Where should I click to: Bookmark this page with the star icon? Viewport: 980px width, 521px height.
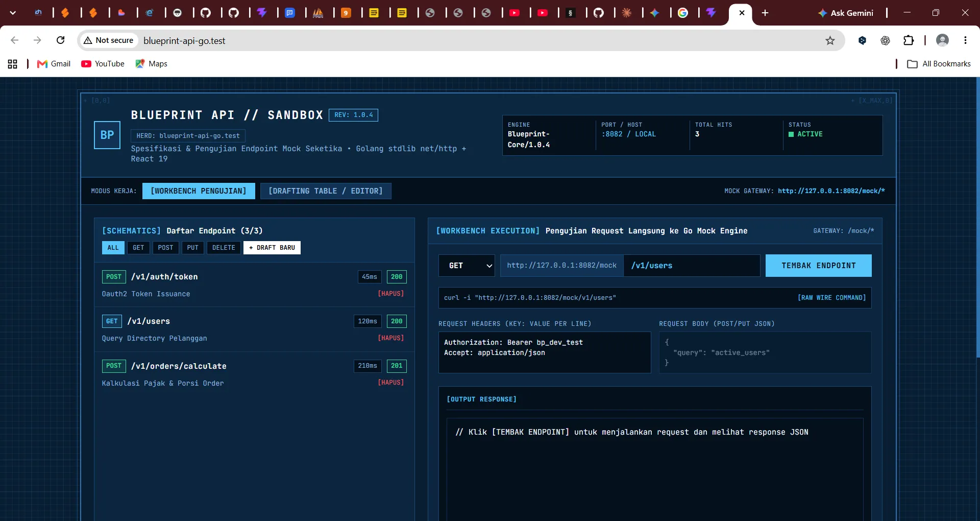coord(830,40)
